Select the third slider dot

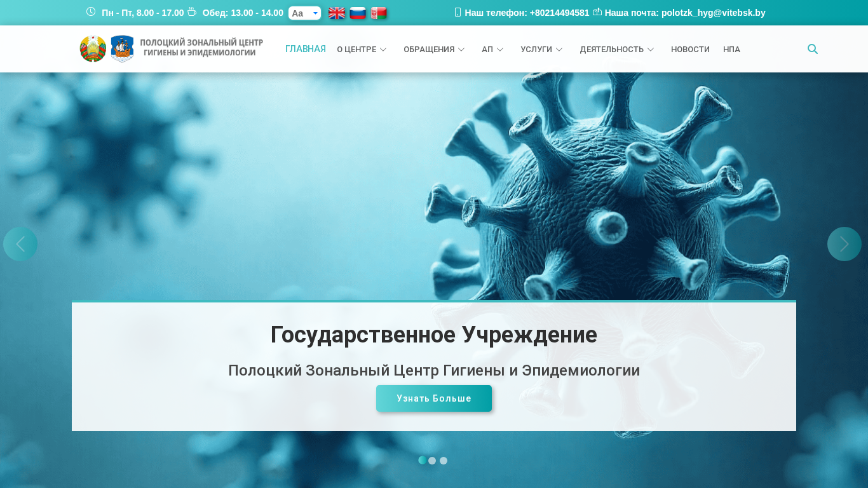[444, 461]
